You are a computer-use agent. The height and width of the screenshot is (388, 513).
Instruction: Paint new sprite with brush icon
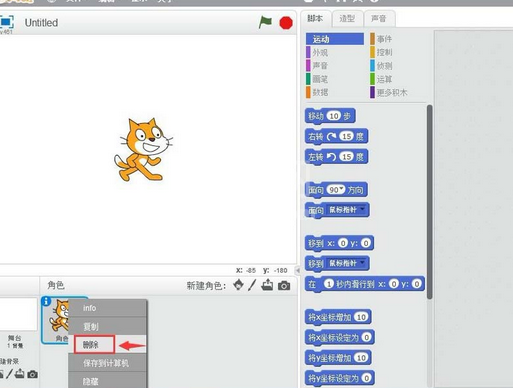[252, 285]
